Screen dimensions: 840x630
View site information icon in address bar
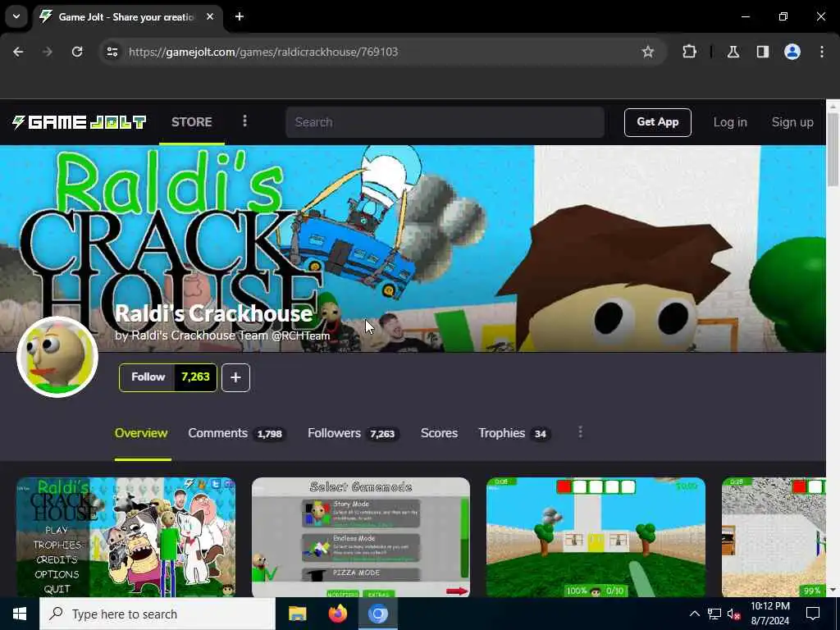pyautogui.click(x=112, y=52)
